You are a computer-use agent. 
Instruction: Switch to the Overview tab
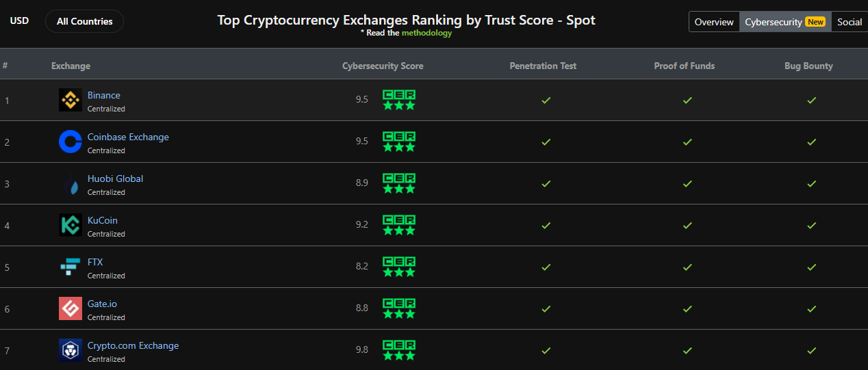point(714,22)
